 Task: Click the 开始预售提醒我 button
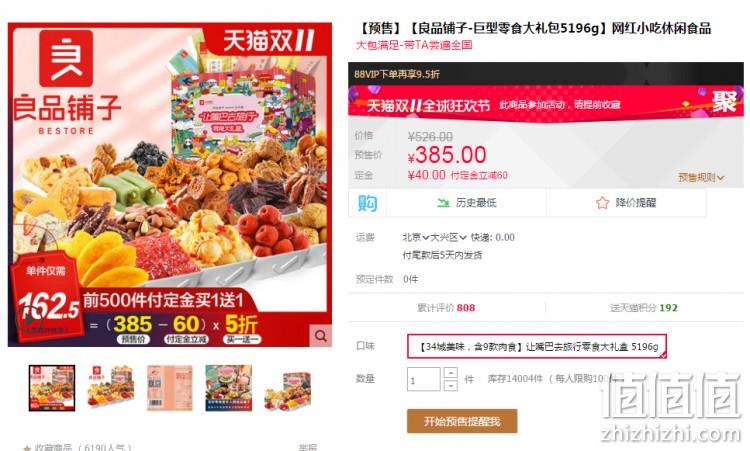[462, 421]
